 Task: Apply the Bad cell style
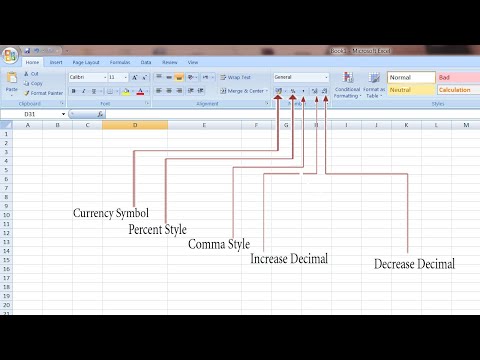(459, 77)
